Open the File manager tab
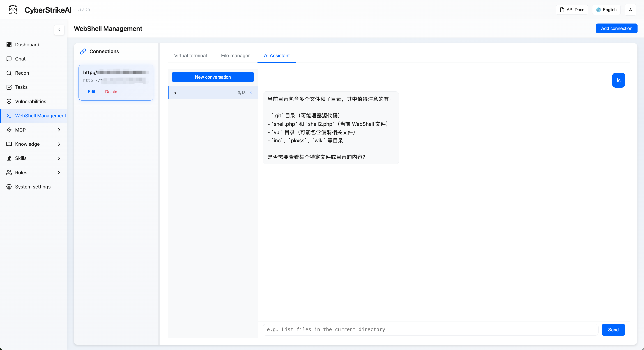This screenshot has width=644, height=350. click(235, 56)
